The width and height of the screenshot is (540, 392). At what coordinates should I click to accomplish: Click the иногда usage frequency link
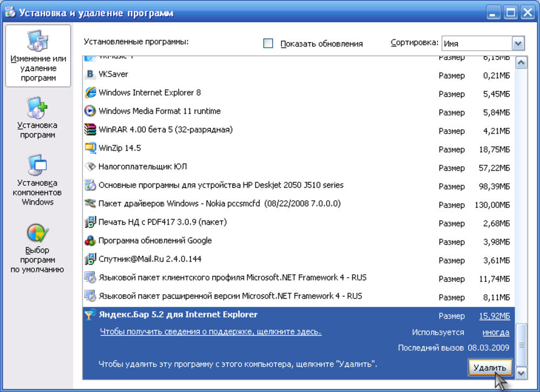(496, 332)
